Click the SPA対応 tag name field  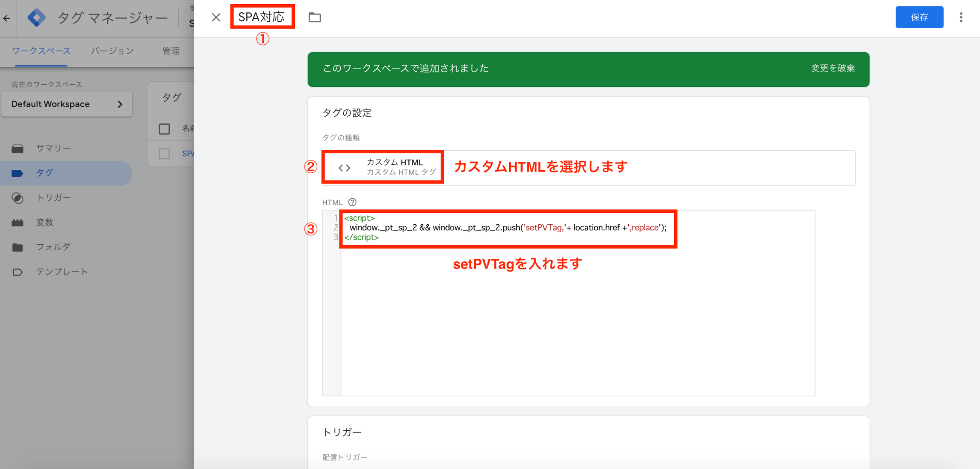(x=262, y=17)
